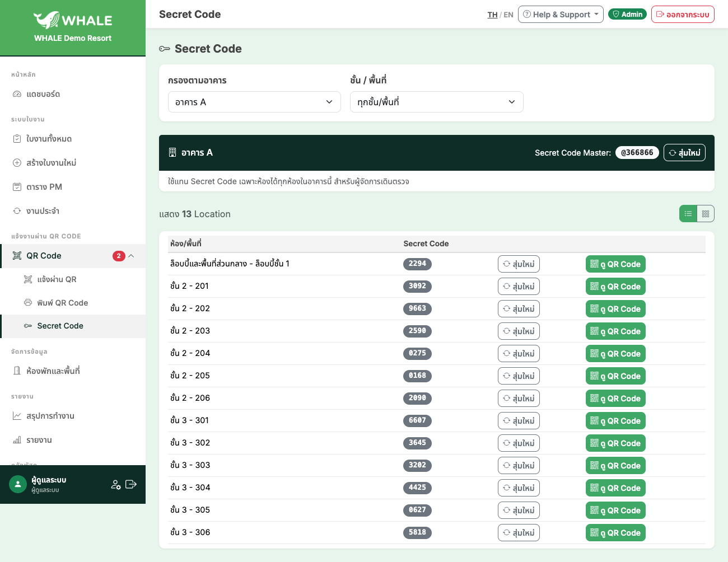Click secret code badge 2294
The height and width of the screenshot is (562, 728).
[417, 264]
